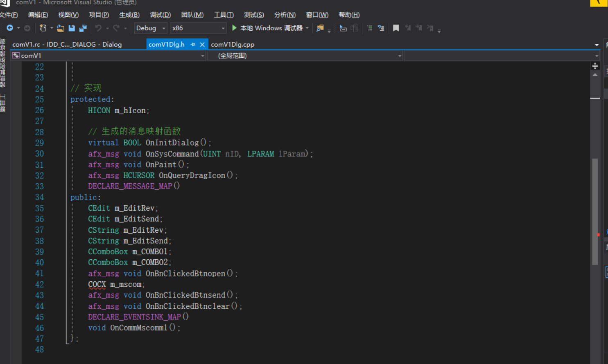
Task: Expand the Undo history dropdown arrow
Action: pyautogui.click(x=107, y=28)
